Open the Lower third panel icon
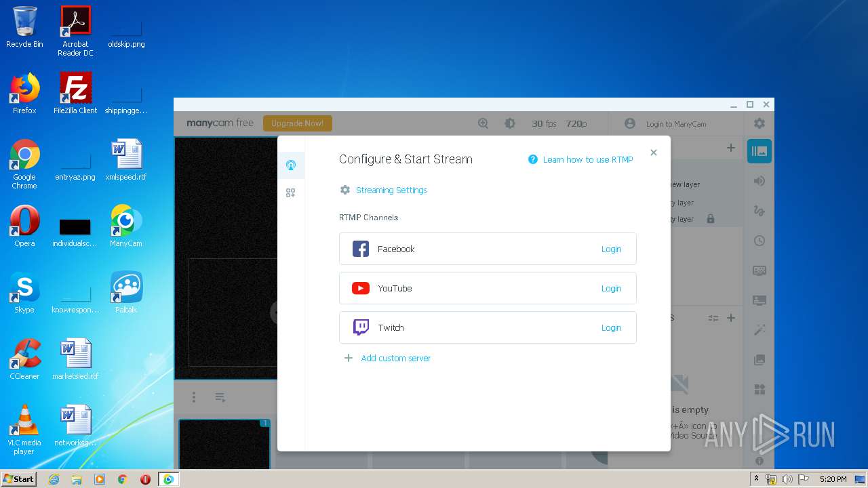868x488 pixels. point(759,300)
